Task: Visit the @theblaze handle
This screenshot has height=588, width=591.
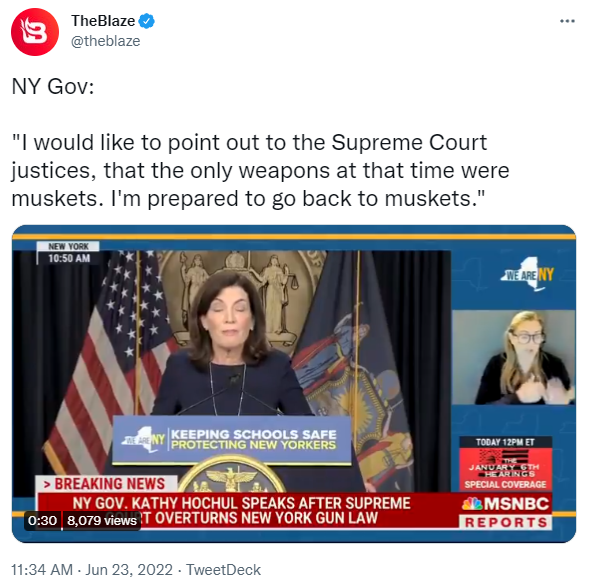Action: pos(106,41)
